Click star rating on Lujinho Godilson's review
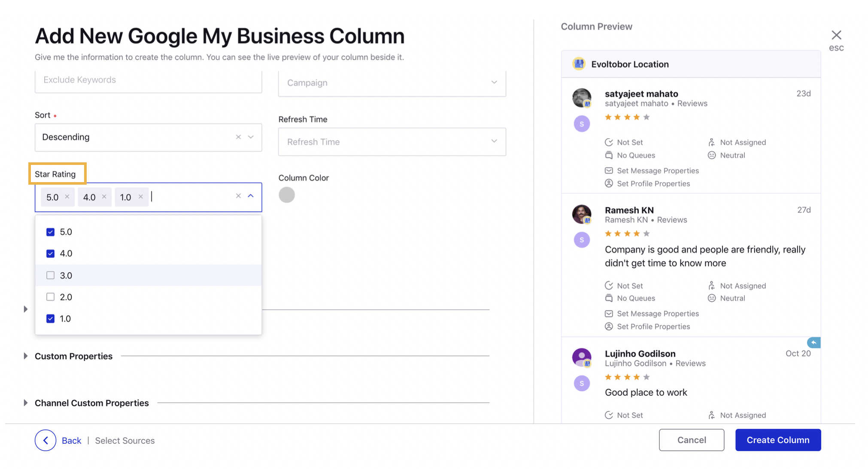Viewport: 868px width, 469px height. click(627, 377)
